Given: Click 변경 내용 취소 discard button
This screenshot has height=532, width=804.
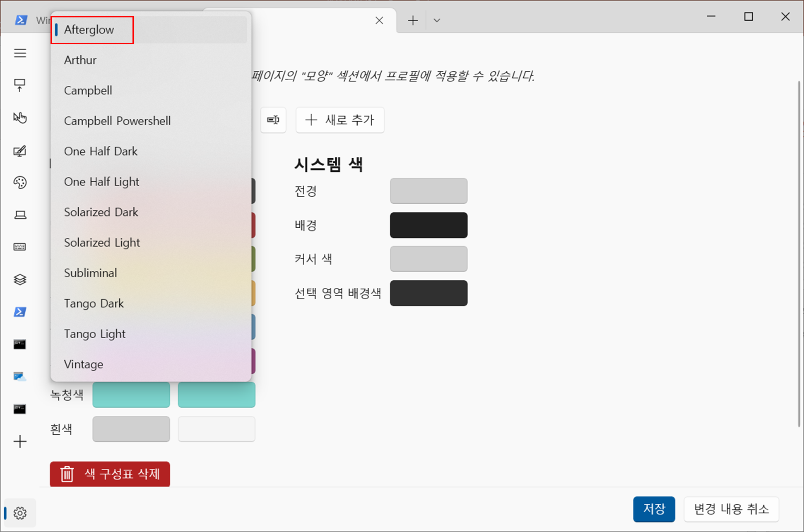Looking at the screenshot, I should point(731,509).
